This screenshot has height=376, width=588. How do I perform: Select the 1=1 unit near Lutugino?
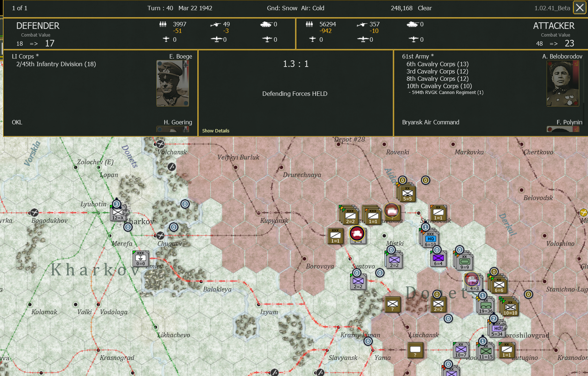(x=507, y=350)
